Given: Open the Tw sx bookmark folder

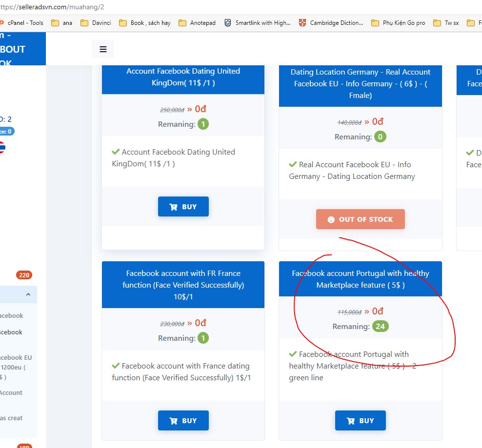Looking at the screenshot, I should tap(446, 23).
